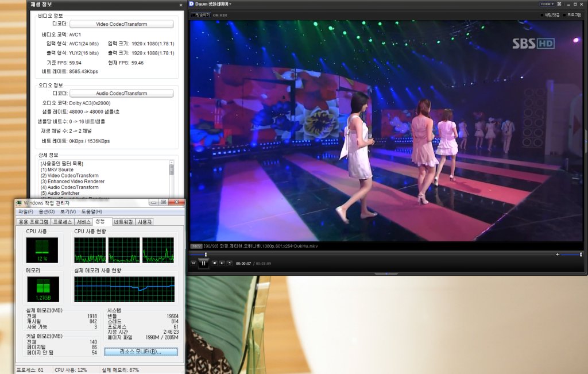Open the Audio Codec/Transform decoder button
This screenshot has width=588, height=374.
(122, 94)
